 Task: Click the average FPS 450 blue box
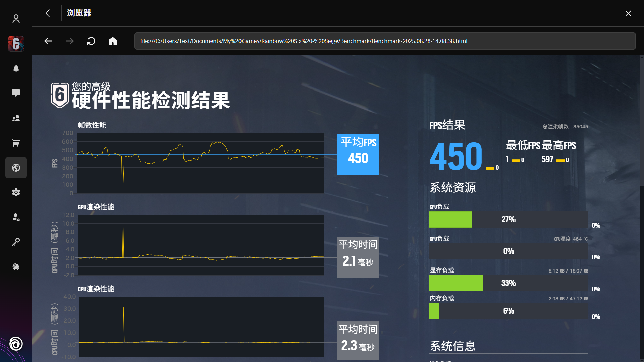coord(358,155)
